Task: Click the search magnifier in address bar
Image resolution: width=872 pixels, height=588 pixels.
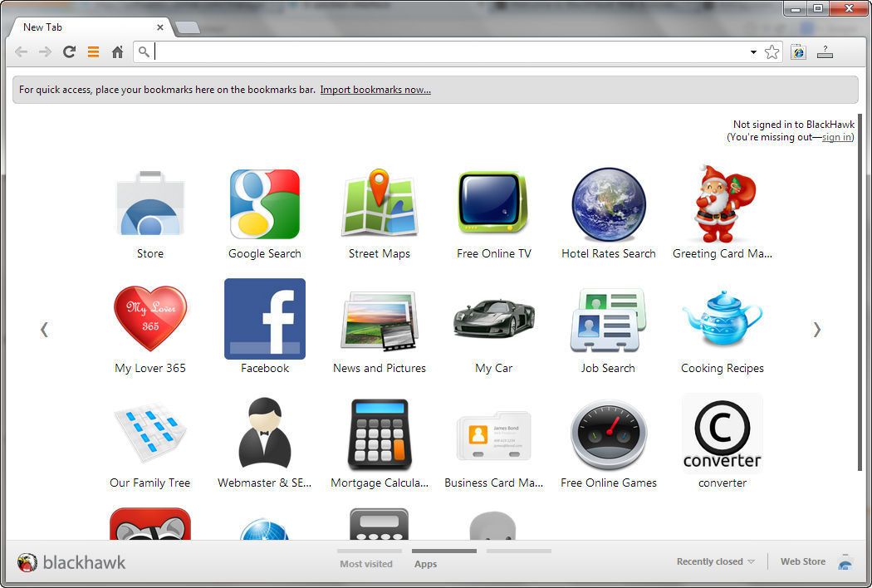Action: pos(144,51)
